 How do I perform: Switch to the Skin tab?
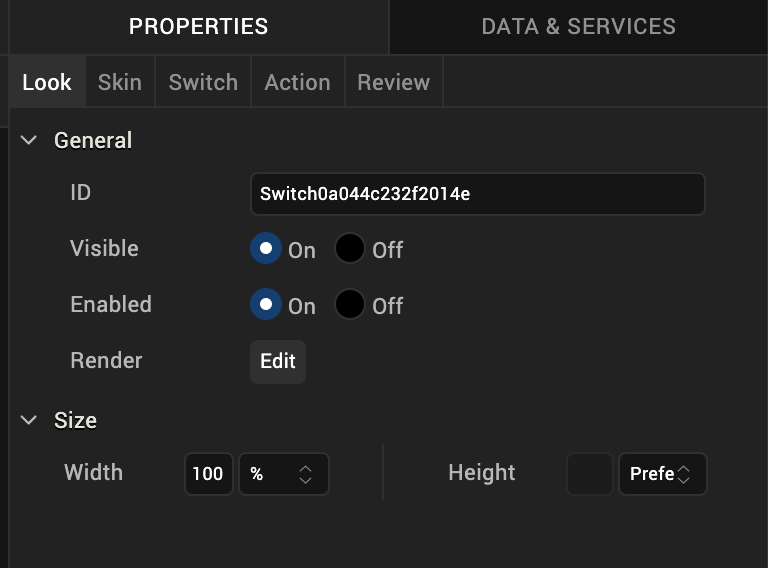pos(119,82)
